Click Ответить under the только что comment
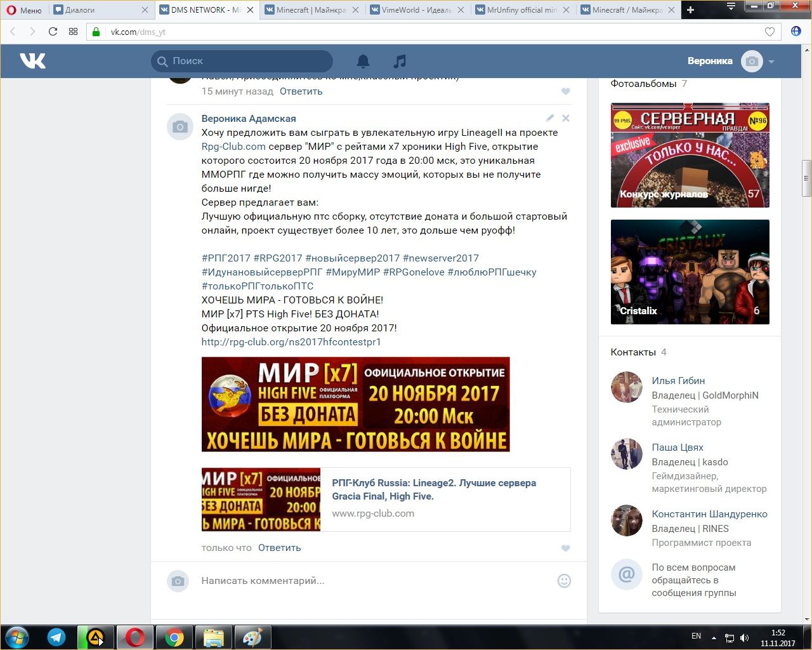The image size is (812, 650). pyautogui.click(x=280, y=548)
